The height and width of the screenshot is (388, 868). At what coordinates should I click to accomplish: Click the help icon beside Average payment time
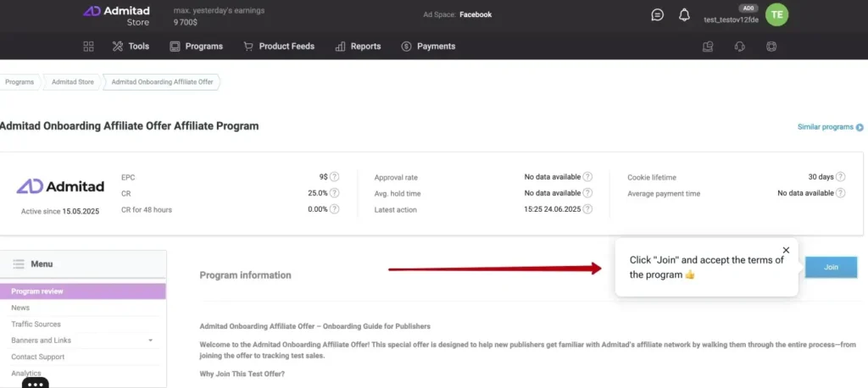840,193
